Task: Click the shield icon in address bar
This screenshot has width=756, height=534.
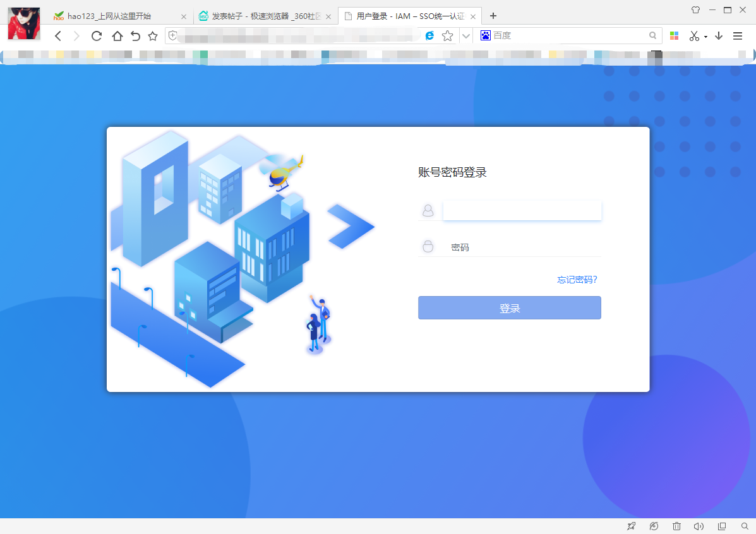Action: pos(172,35)
